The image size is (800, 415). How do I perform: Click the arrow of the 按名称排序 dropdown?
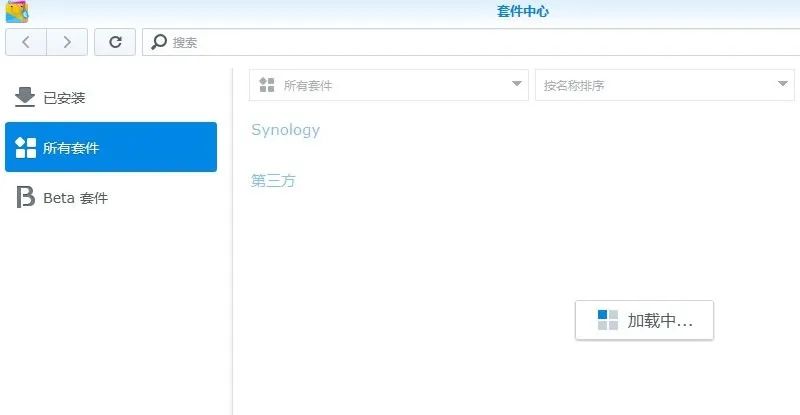click(783, 84)
